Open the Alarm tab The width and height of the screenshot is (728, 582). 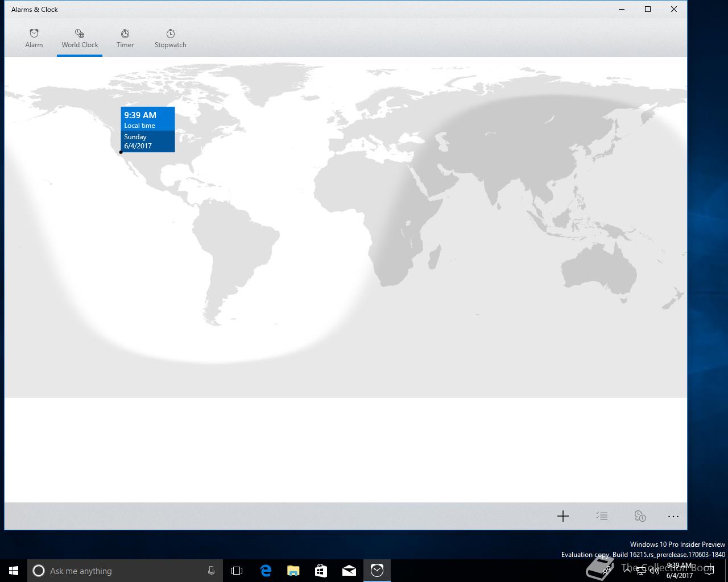34,39
